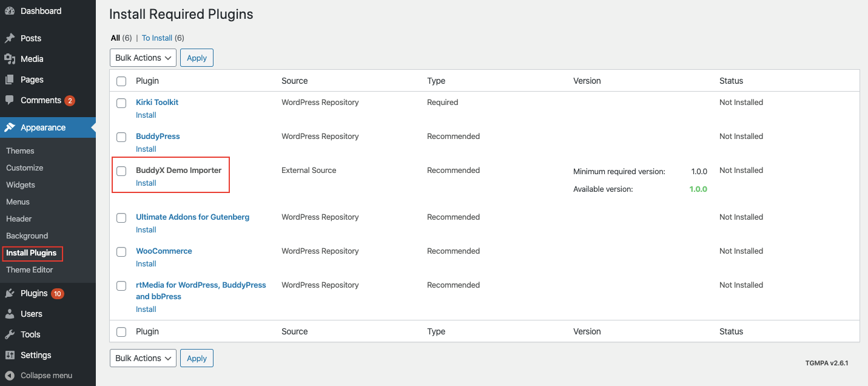Click the Settings sliders icon
868x386 pixels.
pos(10,355)
